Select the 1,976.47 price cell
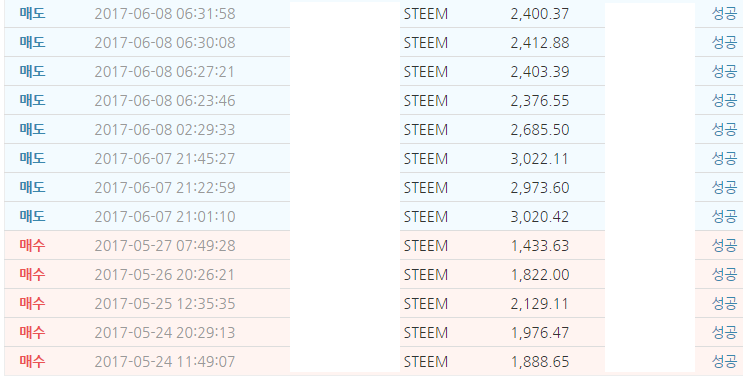The width and height of the screenshot is (743, 377). point(540,332)
